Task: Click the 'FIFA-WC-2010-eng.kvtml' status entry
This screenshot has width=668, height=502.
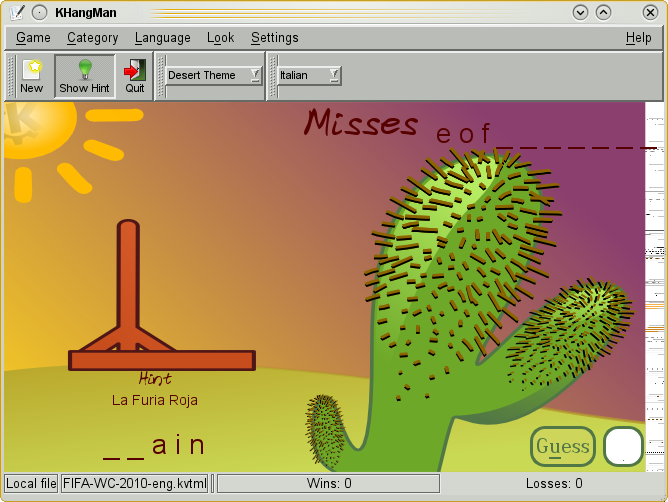Action: [x=135, y=484]
